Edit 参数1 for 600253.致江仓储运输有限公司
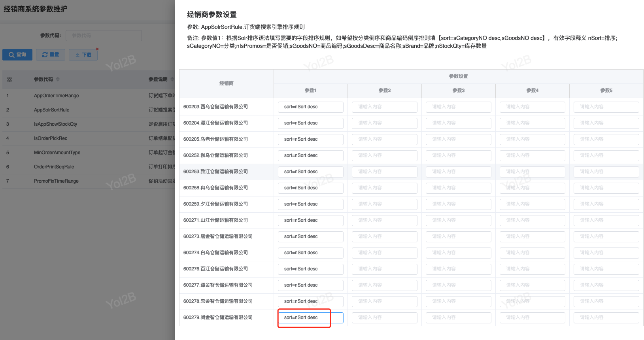 click(311, 172)
